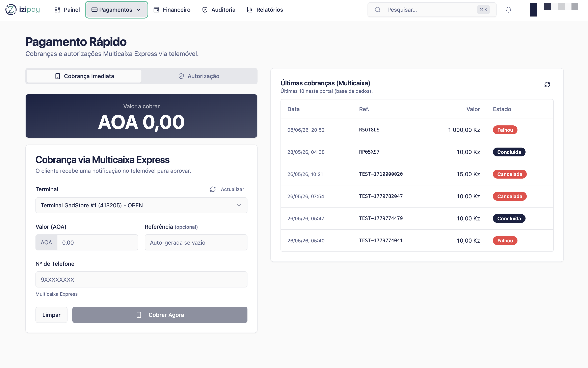Select reference TEST-1779774479

pos(381,218)
